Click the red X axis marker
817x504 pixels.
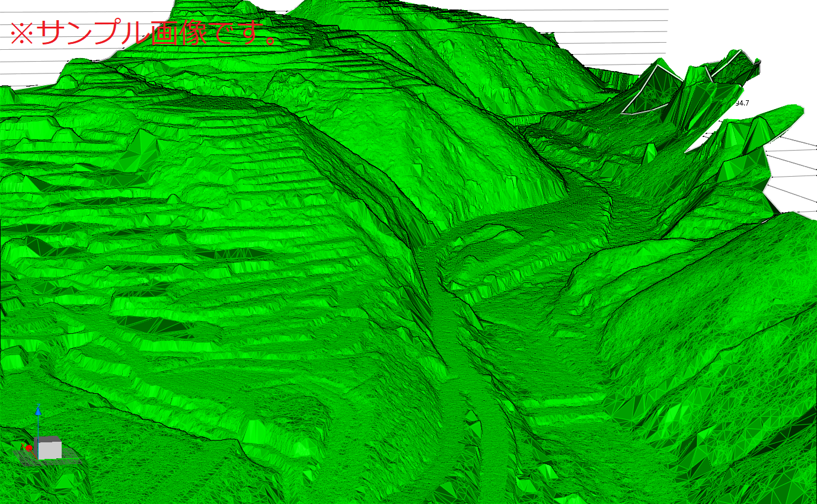pyautogui.click(x=28, y=448)
